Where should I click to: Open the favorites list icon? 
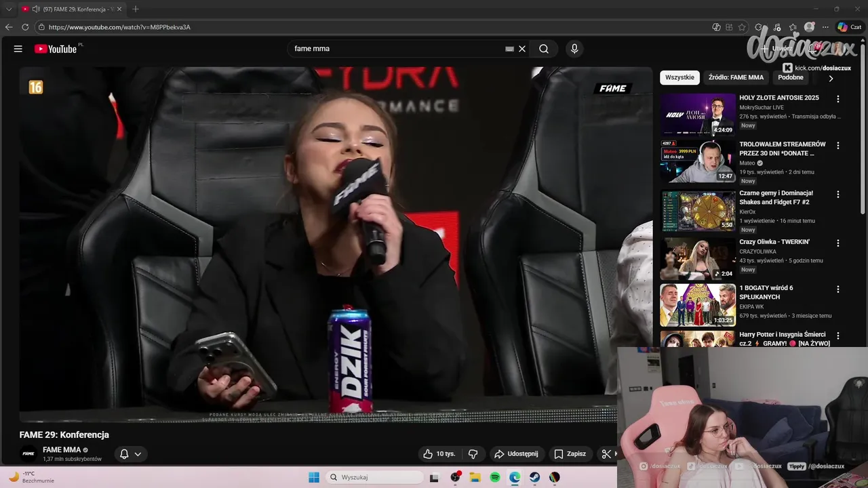click(793, 27)
